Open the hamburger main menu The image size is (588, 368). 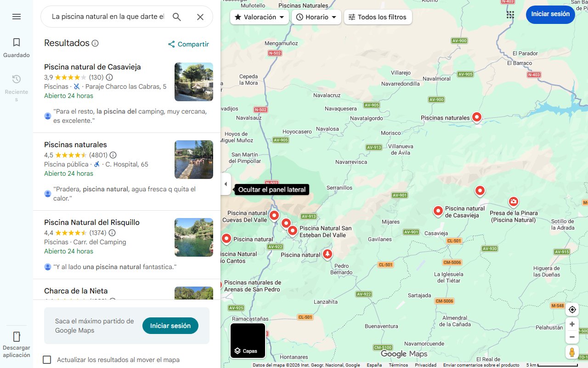17,17
